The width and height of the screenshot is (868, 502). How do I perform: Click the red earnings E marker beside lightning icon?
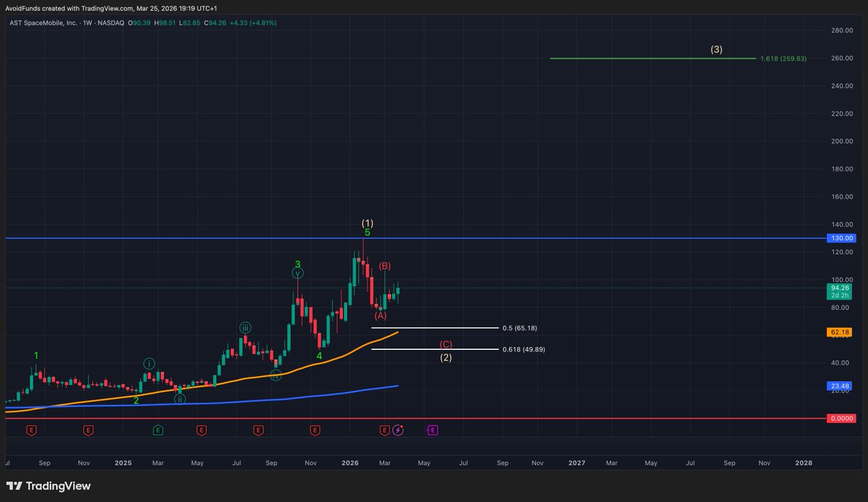coord(384,430)
